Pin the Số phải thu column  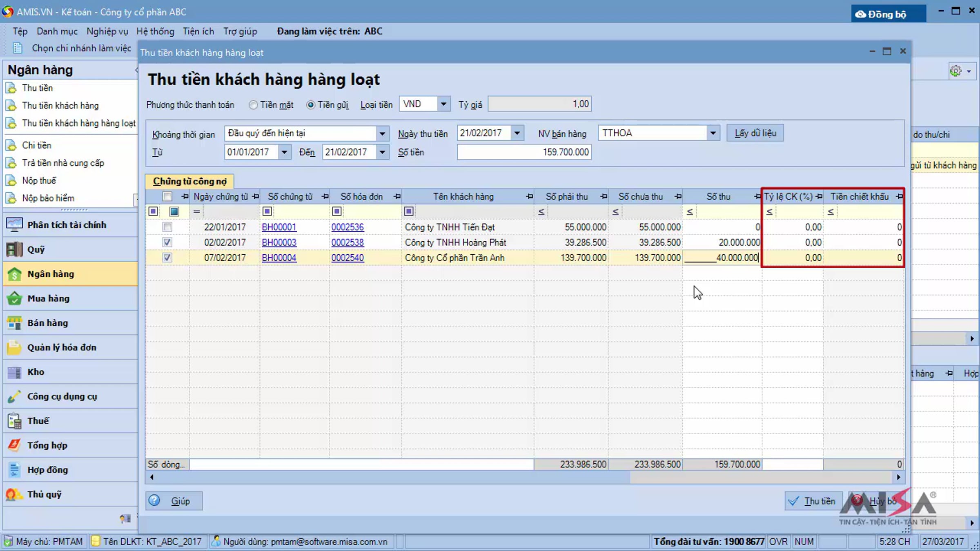coord(604,197)
